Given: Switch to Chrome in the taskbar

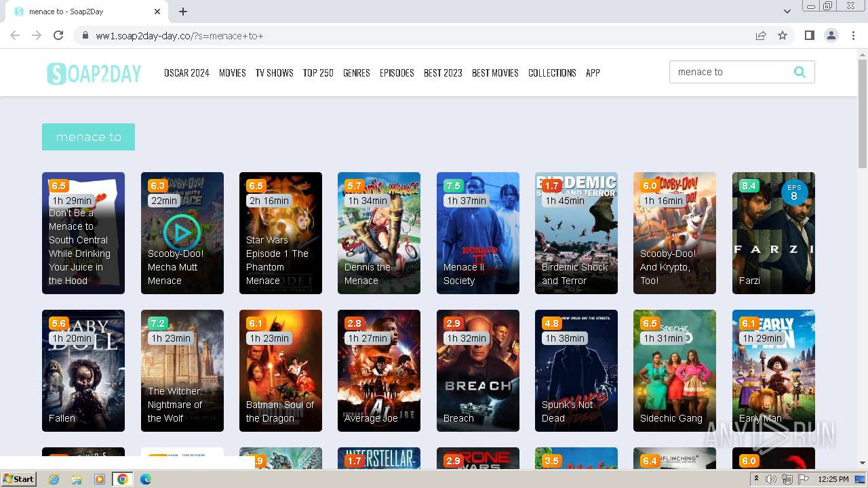Looking at the screenshot, I should (122, 479).
